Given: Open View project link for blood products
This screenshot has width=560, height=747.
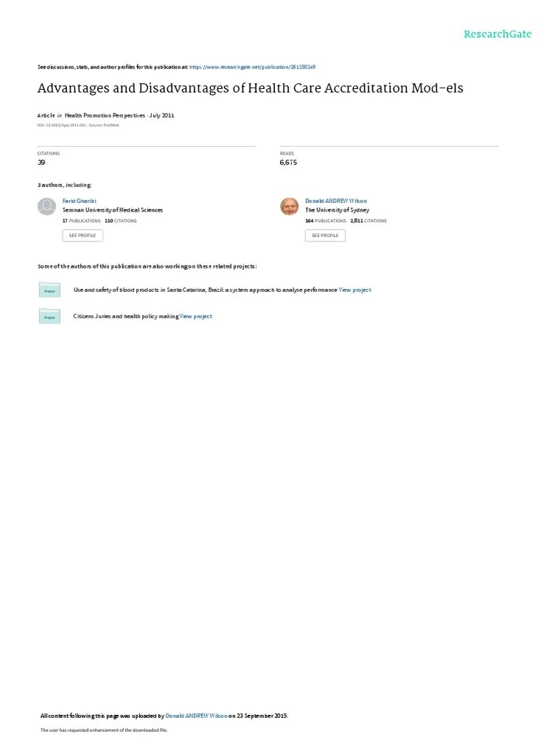Looking at the screenshot, I should click(355, 290).
